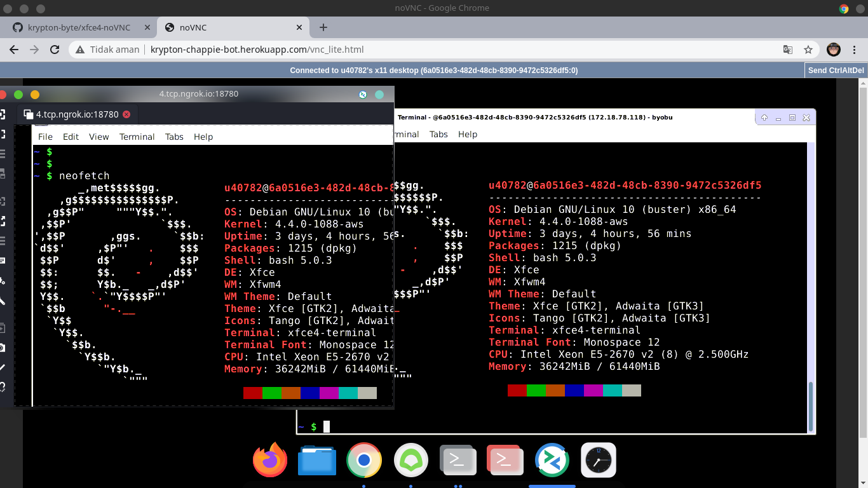
Task: Close the krypton-byte/xfce4-noVNC browser tab
Action: [147, 27]
